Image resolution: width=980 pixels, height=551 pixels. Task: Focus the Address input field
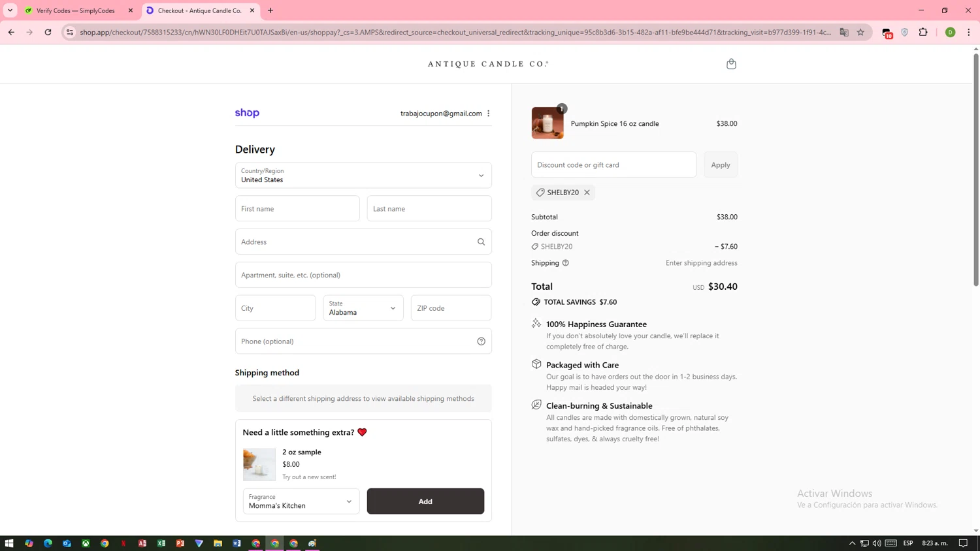point(363,242)
